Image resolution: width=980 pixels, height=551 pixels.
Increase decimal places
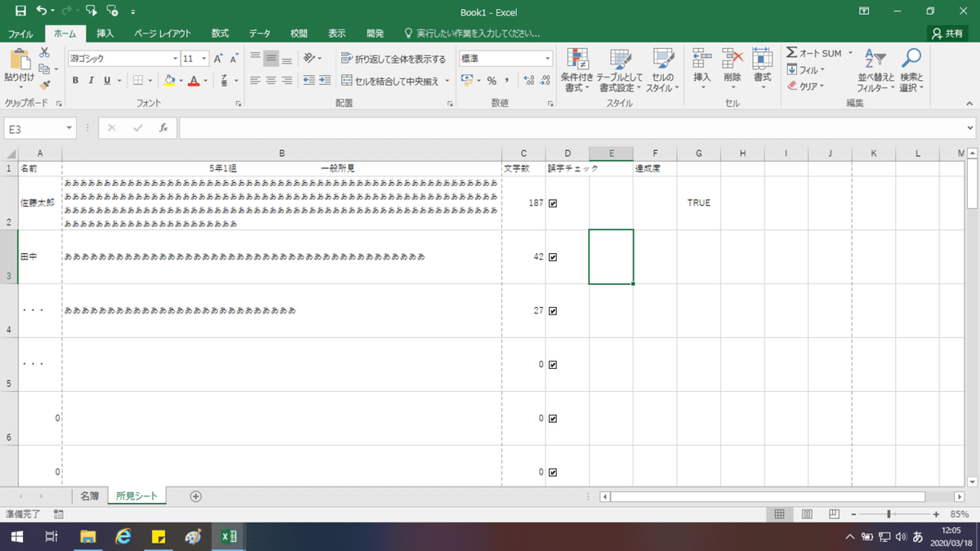528,81
